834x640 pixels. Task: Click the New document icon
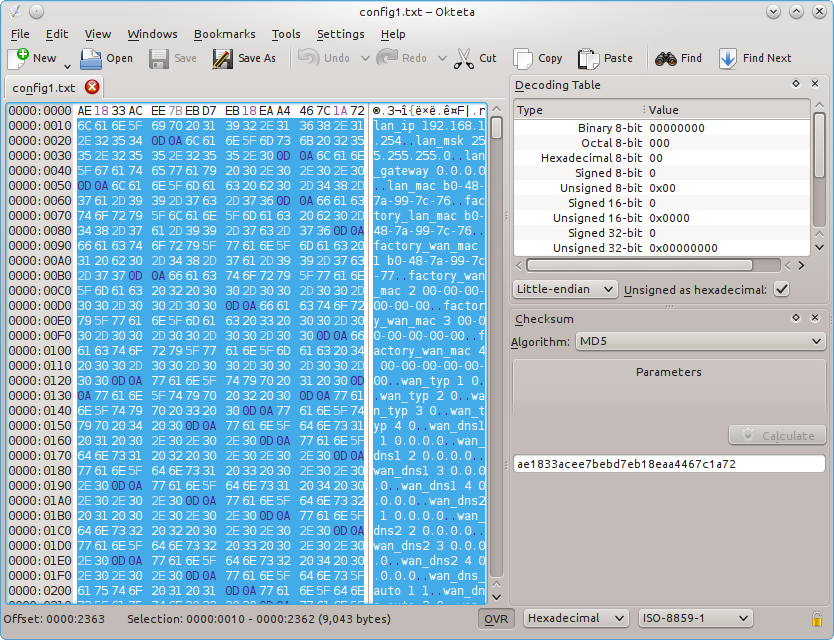click(18, 58)
